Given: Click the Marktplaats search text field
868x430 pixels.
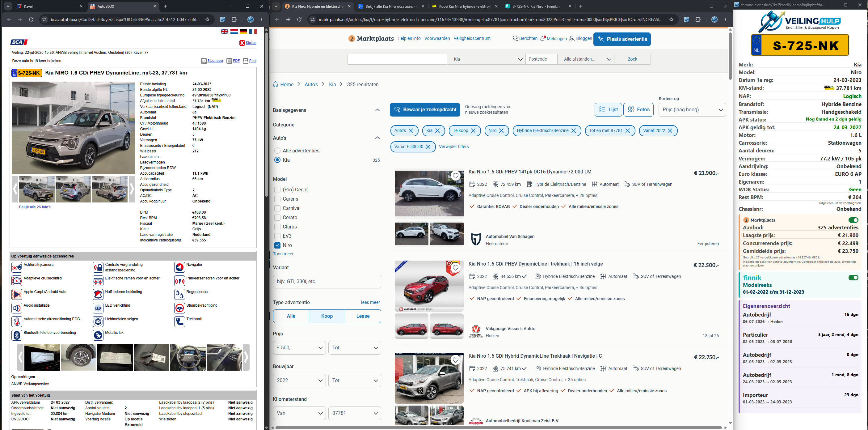Looking at the screenshot, I should [x=397, y=59].
